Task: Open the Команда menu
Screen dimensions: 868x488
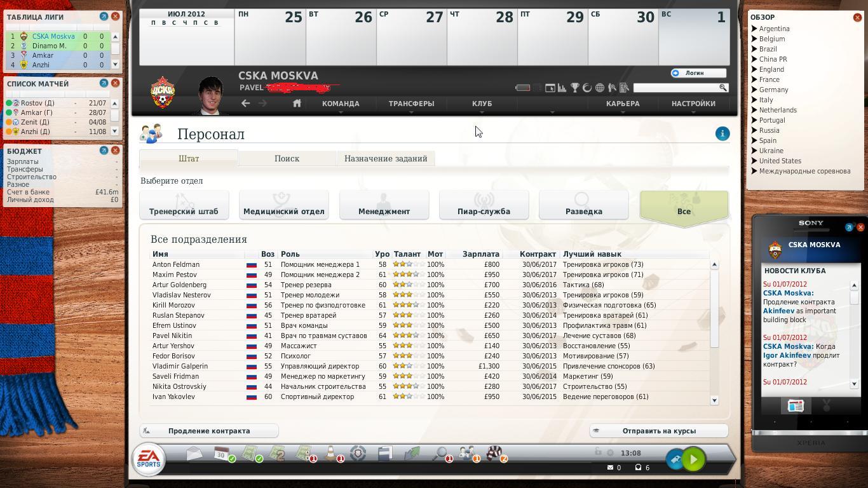Action: point(341,104)
